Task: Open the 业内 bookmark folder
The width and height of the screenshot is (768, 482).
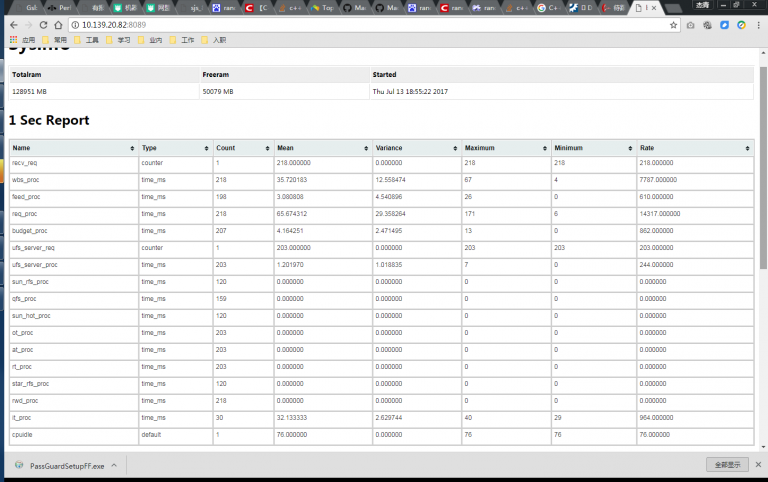Action: 150,40
